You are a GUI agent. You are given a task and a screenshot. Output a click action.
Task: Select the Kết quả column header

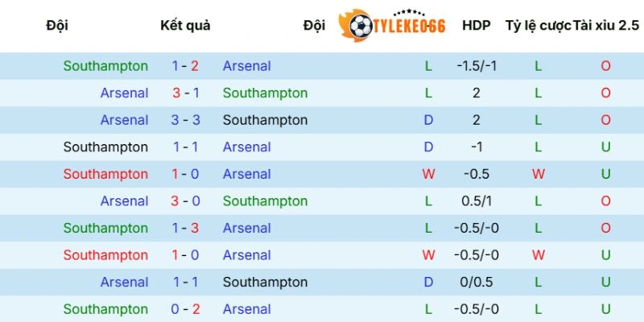tap(185, 26)
